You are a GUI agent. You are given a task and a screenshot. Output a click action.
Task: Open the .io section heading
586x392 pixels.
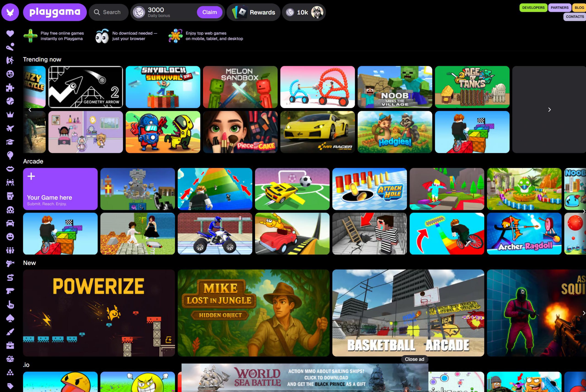(26, 365)
